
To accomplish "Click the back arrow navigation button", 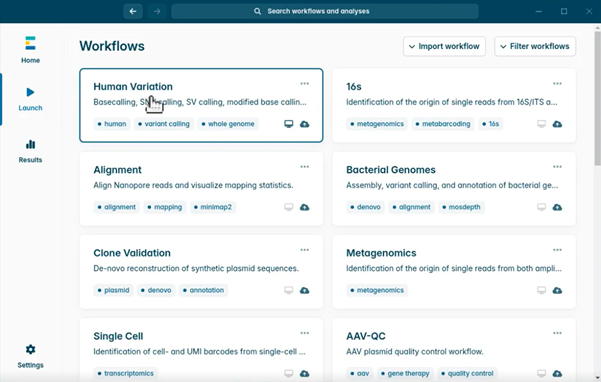I will [x=133, y=11].
